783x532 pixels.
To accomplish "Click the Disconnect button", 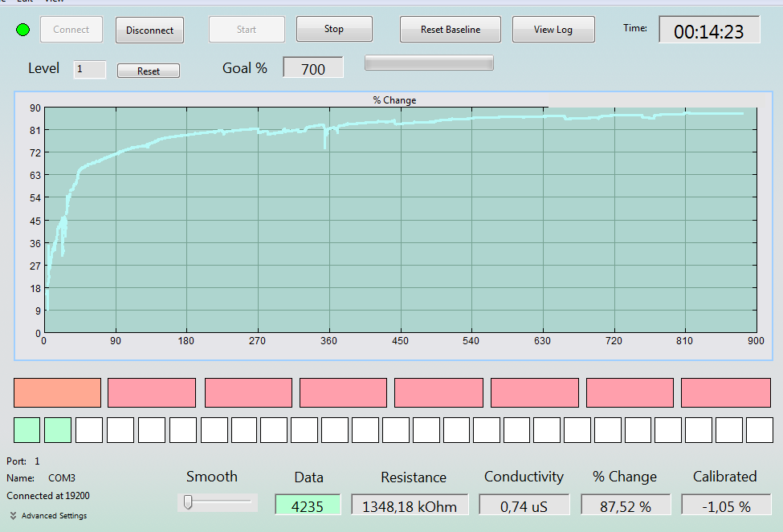I will pos(150,30).
